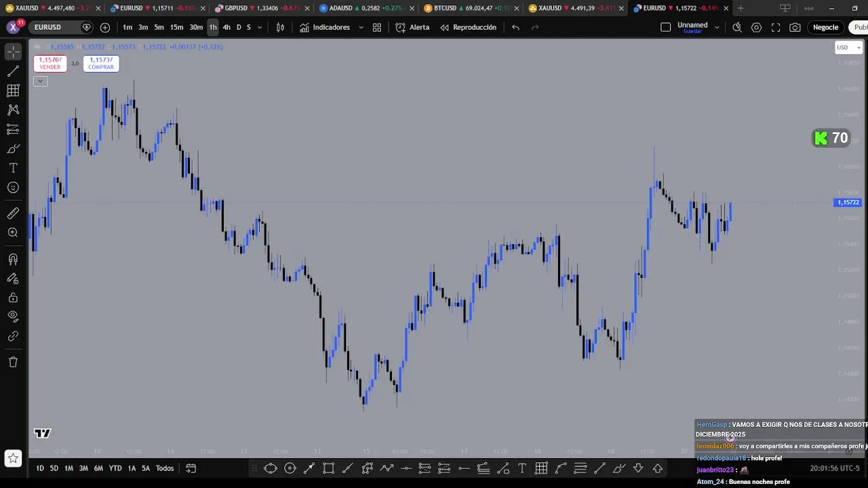This screenshot has width=868, height=488.
Task: Click the current price label 1,15722
Action: 848,203
